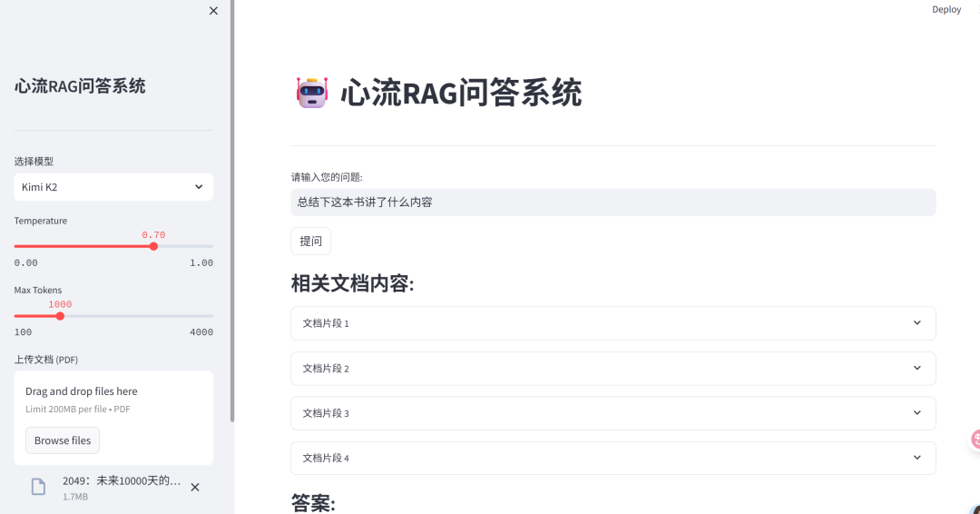Click the robot emoji icon in the title
Screen dimensions: 980x514
(312, 93)
